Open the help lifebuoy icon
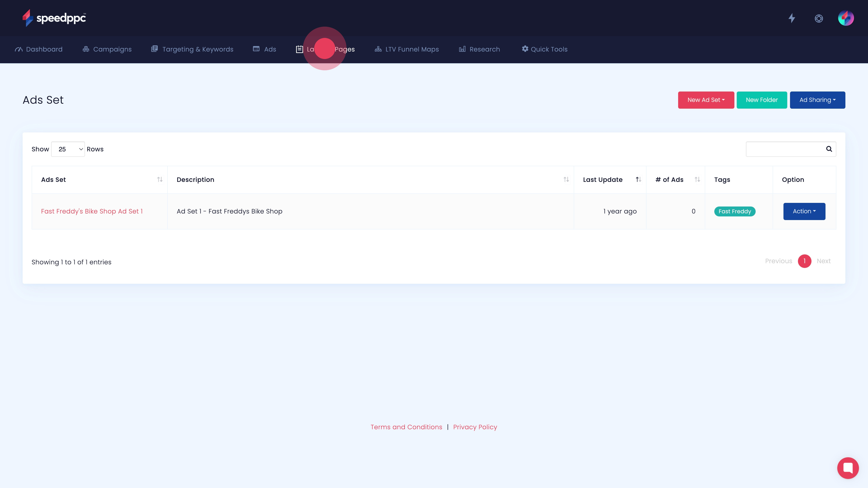Image resolution: width=868 pixels, height=488 pixels. (819, 18)
